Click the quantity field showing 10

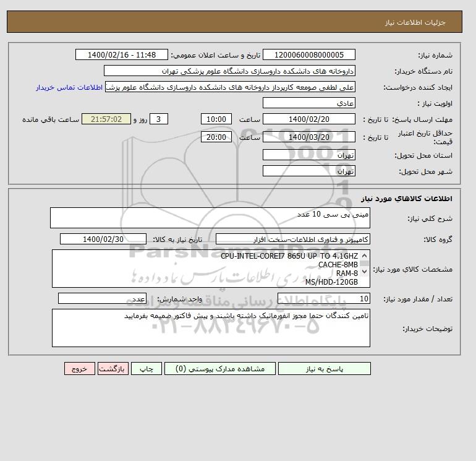323,298
